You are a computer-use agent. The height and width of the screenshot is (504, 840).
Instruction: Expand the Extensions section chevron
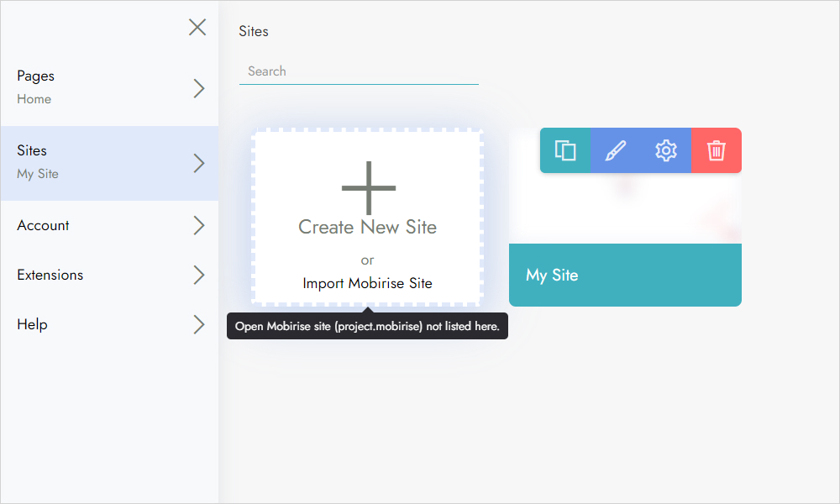198,275
